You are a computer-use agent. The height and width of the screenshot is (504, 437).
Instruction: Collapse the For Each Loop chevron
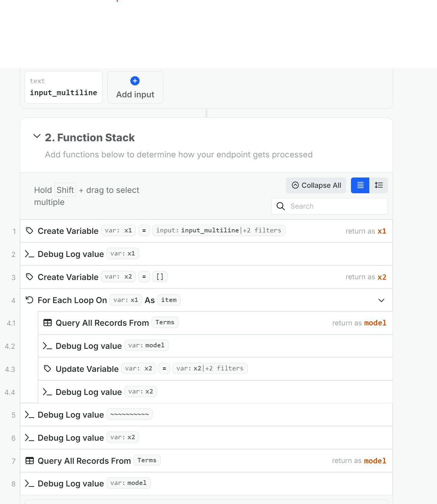point(381,300)
